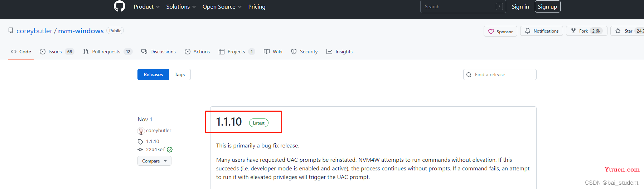Click the Notifications bell button
The width and height of the screenshot is (644, 189).
(x=541, y=31)
